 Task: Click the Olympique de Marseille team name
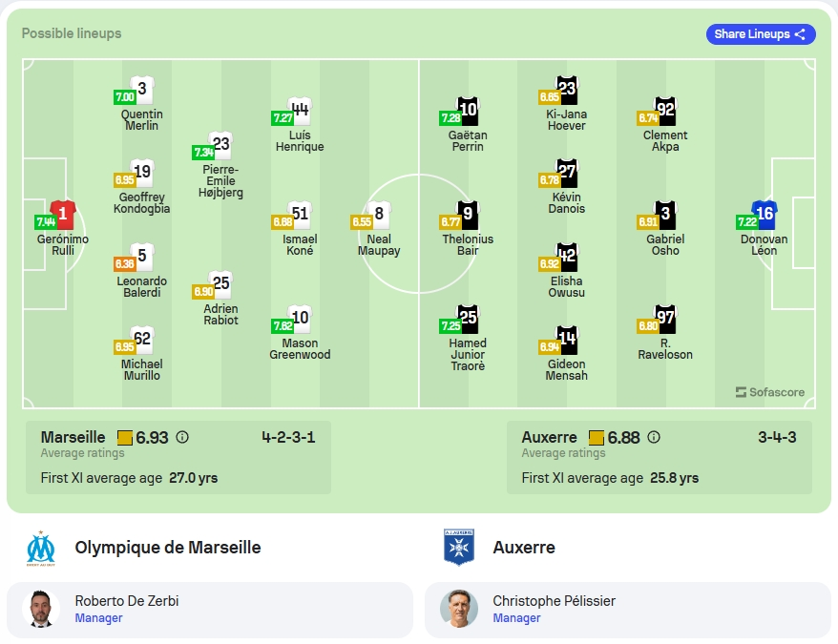pyautogui.click(x=168, y=548)
